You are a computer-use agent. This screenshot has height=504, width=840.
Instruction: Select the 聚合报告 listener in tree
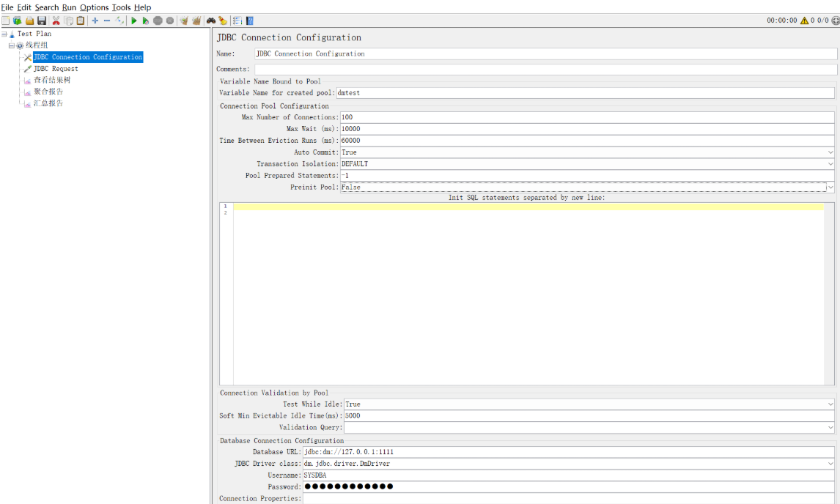coord(48,92)
